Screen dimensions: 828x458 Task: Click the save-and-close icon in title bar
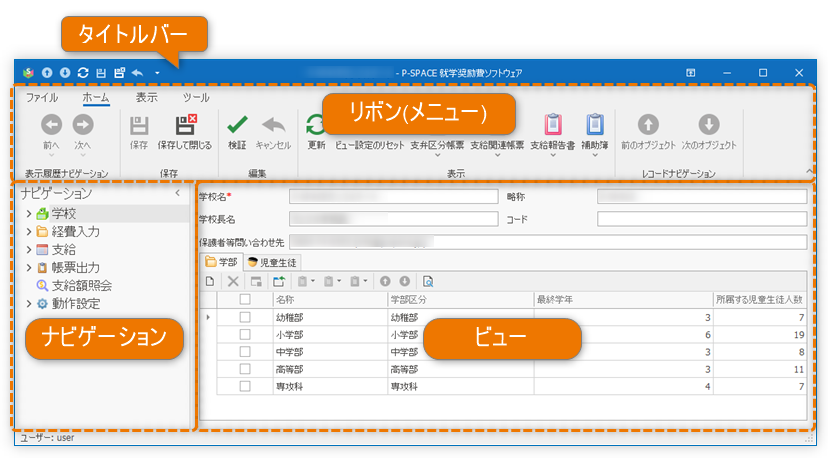click(119, 73)
